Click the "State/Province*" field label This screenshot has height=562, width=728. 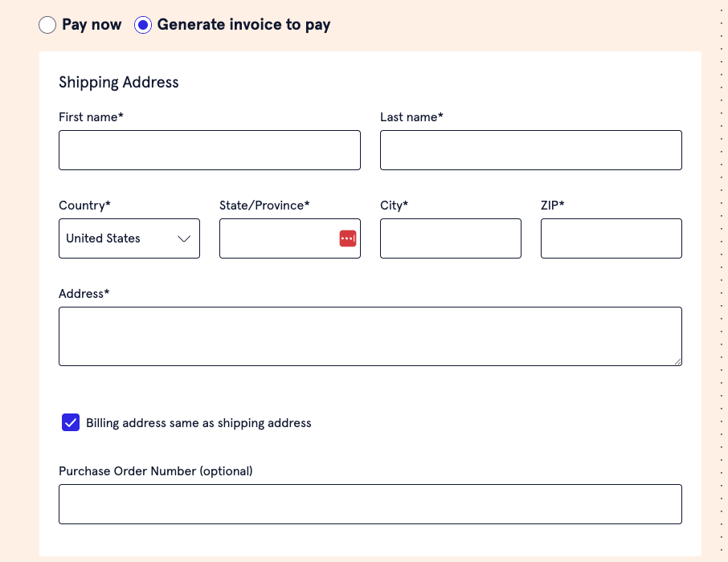[x=264, y=206]
